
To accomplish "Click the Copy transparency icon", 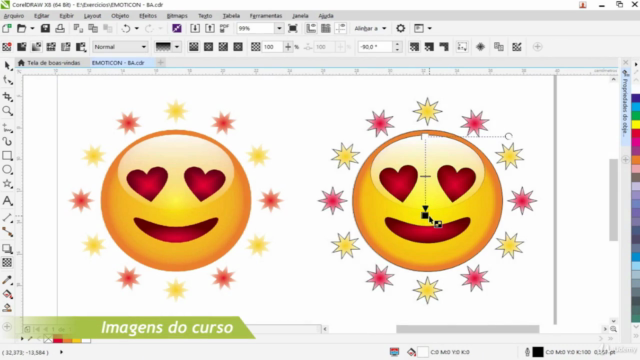I will coord(498,47).
